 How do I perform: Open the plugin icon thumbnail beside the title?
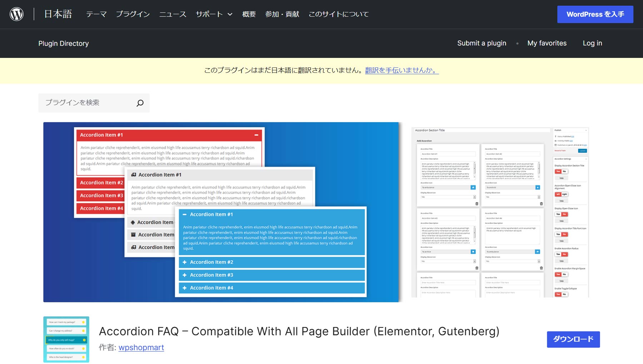(66, 339)
